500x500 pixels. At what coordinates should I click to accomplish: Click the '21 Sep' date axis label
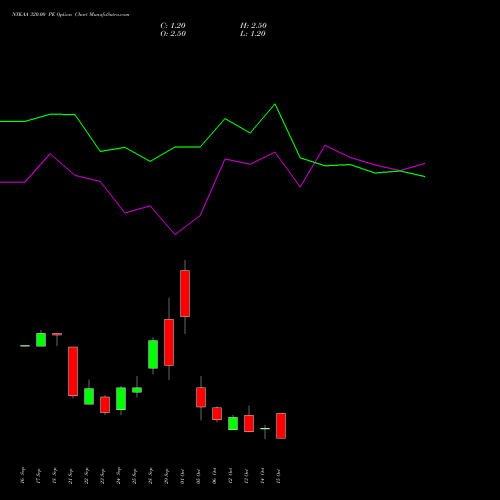click(x=71, y=476)
